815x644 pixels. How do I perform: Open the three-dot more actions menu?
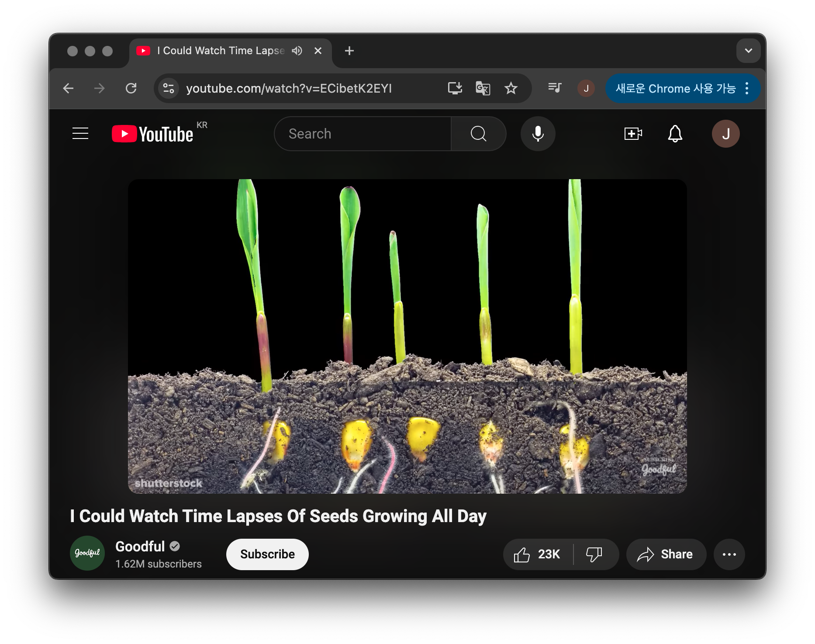pos(729,554)
